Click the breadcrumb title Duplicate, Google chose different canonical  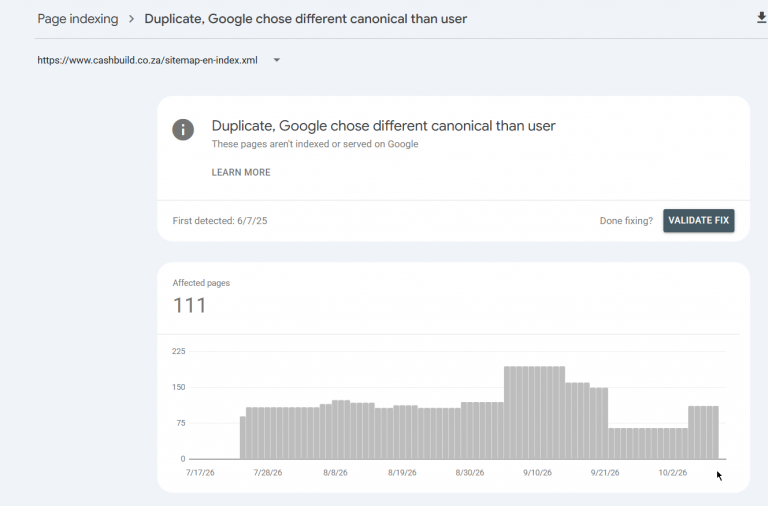point(306,19)
